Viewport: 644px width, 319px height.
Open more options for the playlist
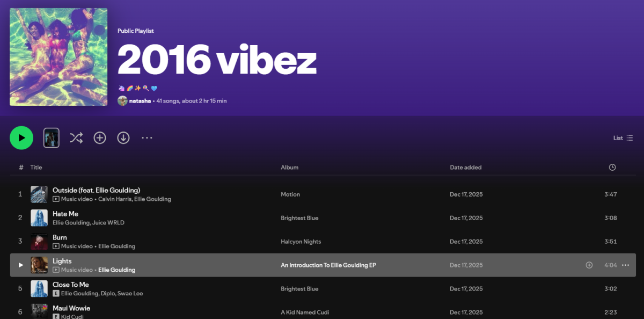(x=147, y=138)
